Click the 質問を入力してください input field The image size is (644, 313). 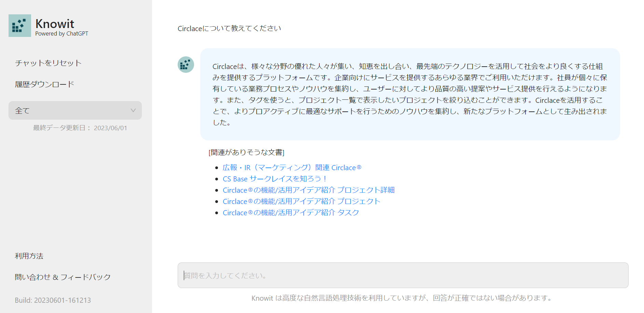pos(403,275)
